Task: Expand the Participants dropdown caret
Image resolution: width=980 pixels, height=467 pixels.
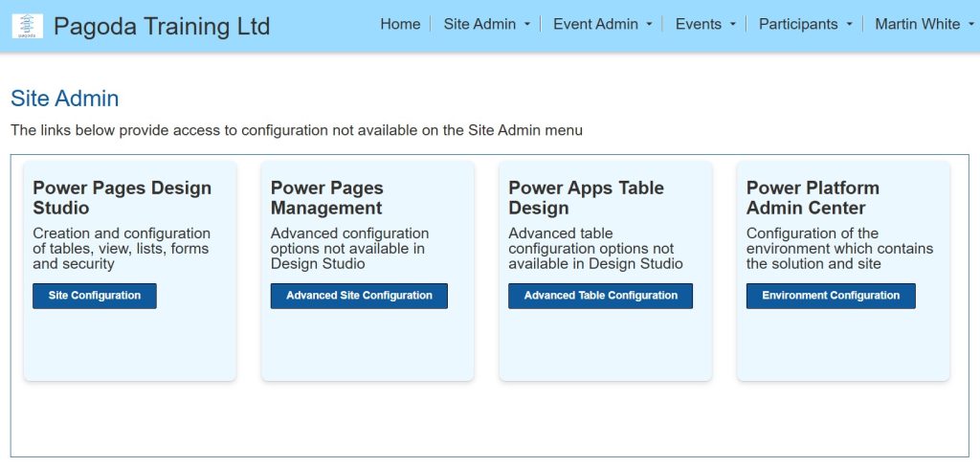Action: (x=849, y=24)
